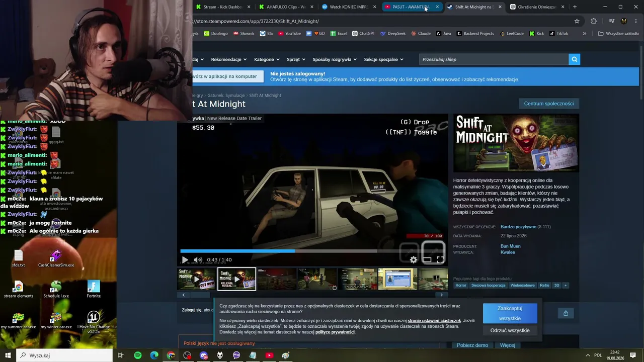The width and height of the screenshot is (644, 362).
Task: Expand the Sekcje specjalne menu
Action: point(383,59)
